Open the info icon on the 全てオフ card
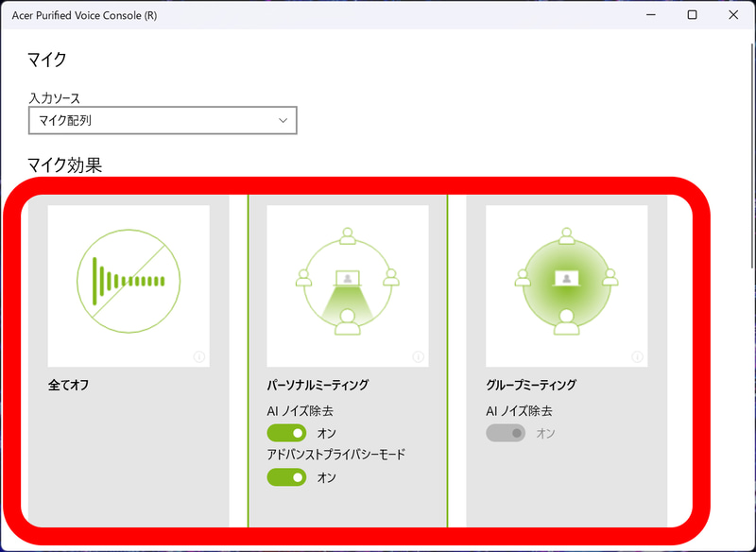Image resolution: width=756 pixels, height=552 pixels. pos(198,356)
